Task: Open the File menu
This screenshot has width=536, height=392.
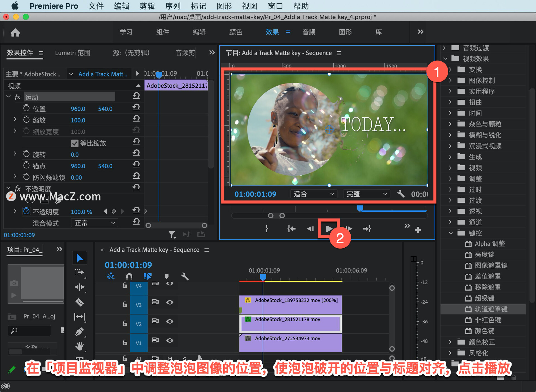Action: coord(96,6)
